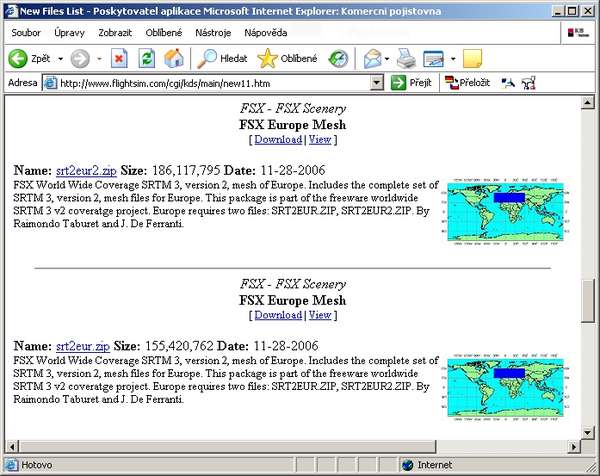The image size is (600, 476).
Task: Open the Soubor menu
Action: click(x=26, y=33)
